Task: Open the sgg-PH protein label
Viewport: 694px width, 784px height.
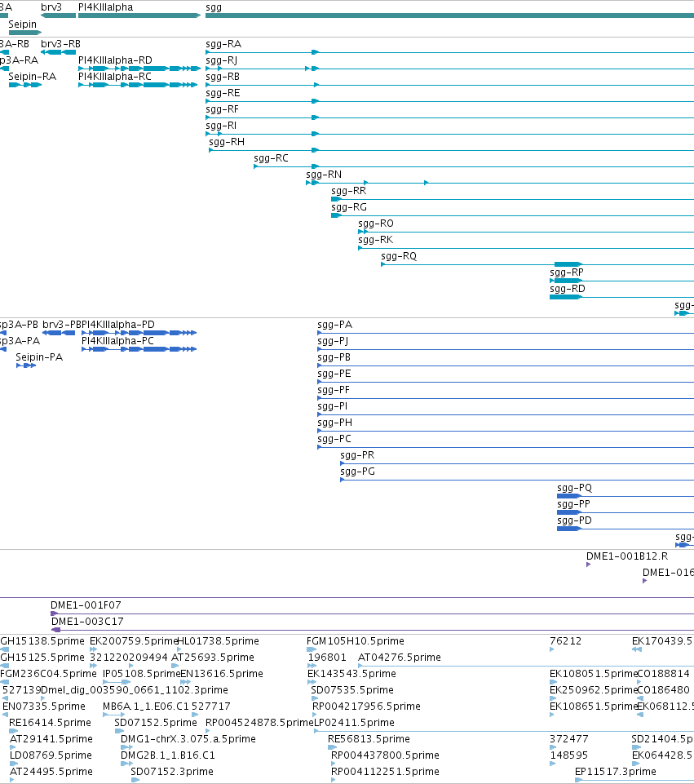Action: [334, 423]
